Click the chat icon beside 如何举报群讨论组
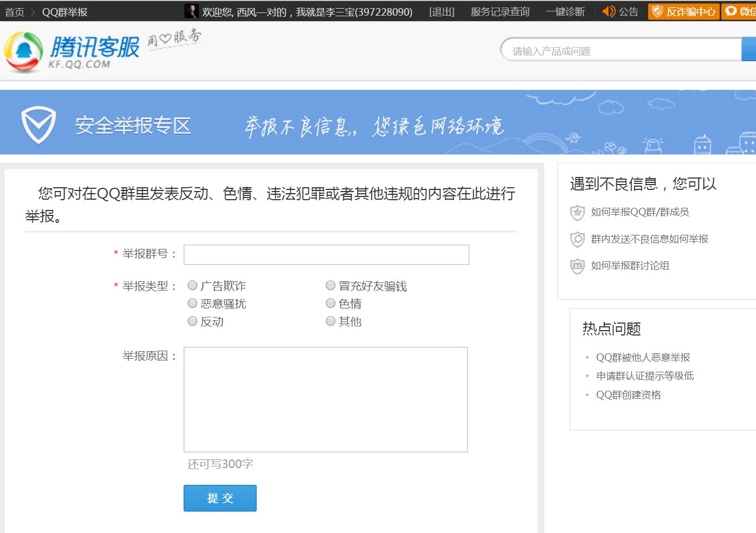Image resolution: width=756 pixels, height=533 pixels. point(577,266)
